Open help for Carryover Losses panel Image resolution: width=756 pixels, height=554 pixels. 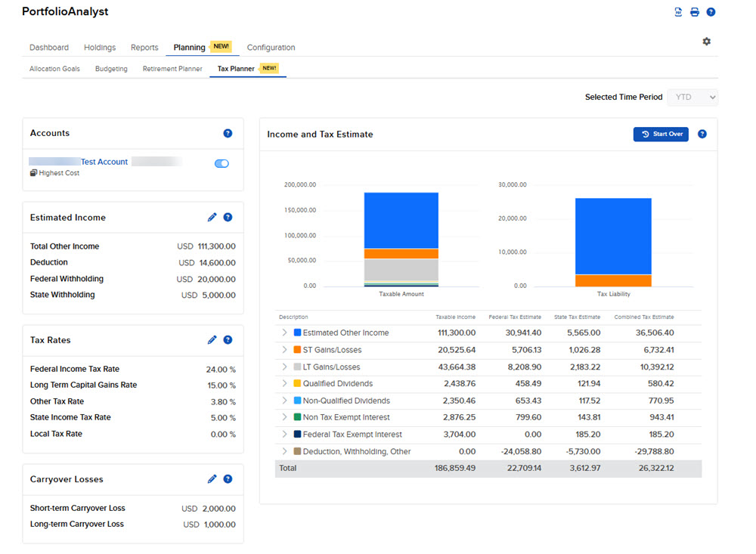point(228,478)
